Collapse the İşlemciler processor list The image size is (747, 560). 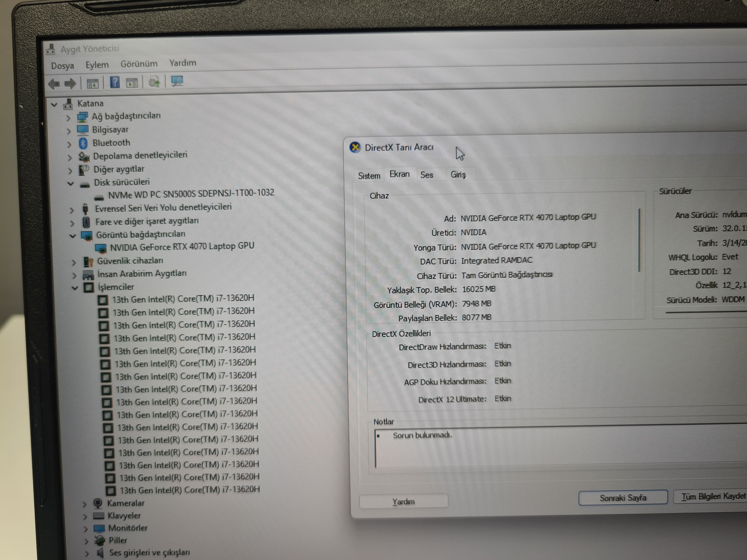75,288
